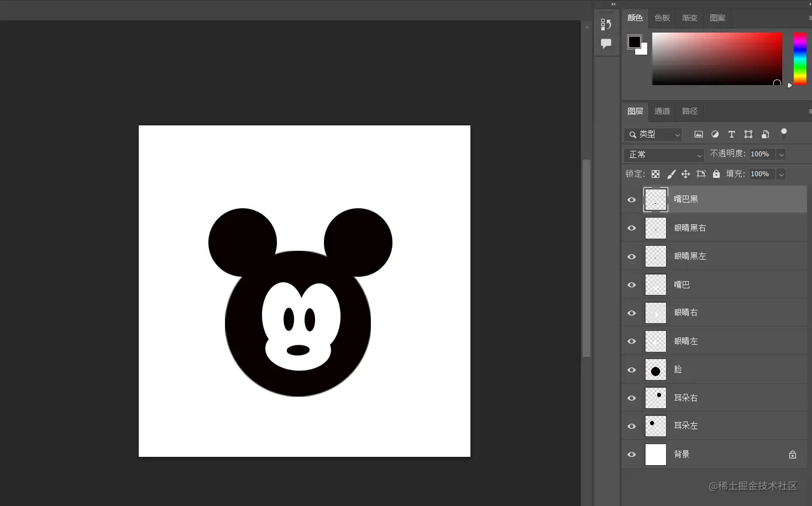Switch to the 通道 tab
Image resolution: width=812 pixels, height=506 pixels.
pyautogui.click(x=662, y=111)
